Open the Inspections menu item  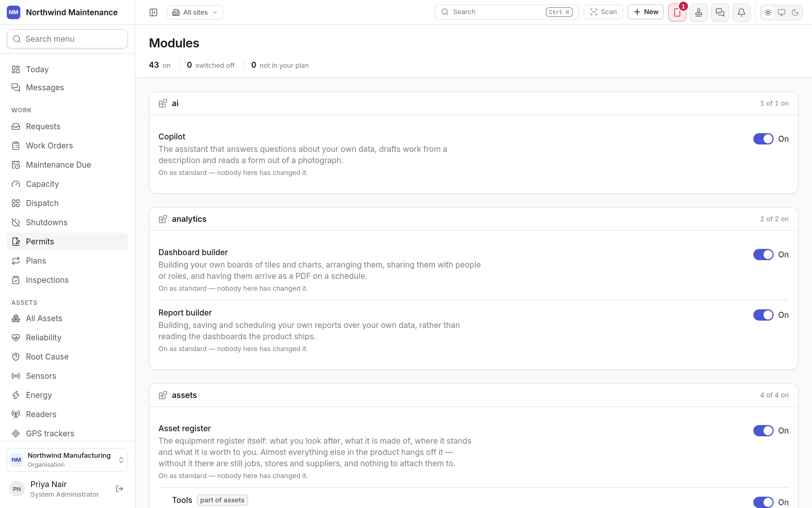pyautogui.click(x=67, y=280)
